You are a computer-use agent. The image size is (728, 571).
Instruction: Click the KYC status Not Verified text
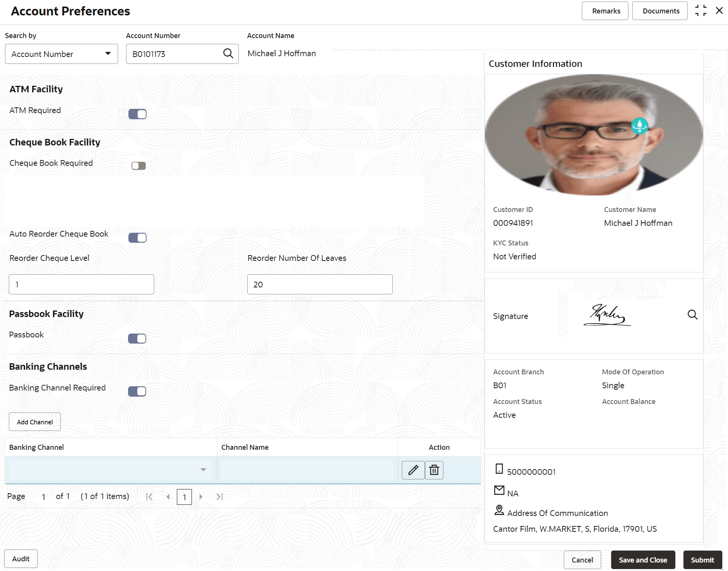pyautogui.click(x=515, y=257)
